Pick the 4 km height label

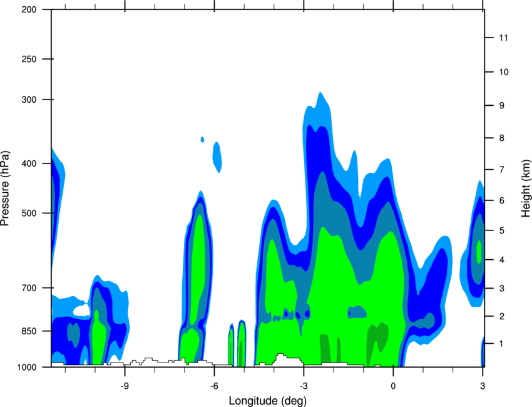(502, 260)
